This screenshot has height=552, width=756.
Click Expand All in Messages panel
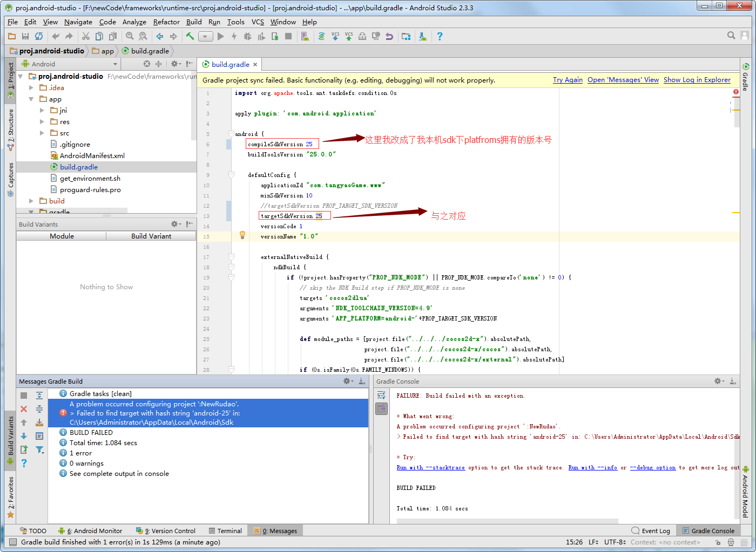(x=39, y=396)
